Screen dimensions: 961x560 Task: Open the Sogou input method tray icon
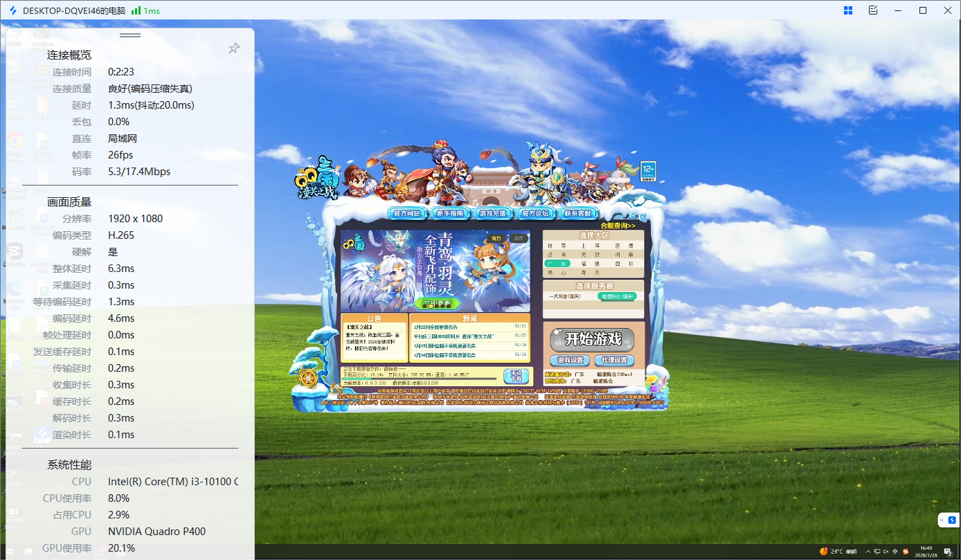pos(905,552)
